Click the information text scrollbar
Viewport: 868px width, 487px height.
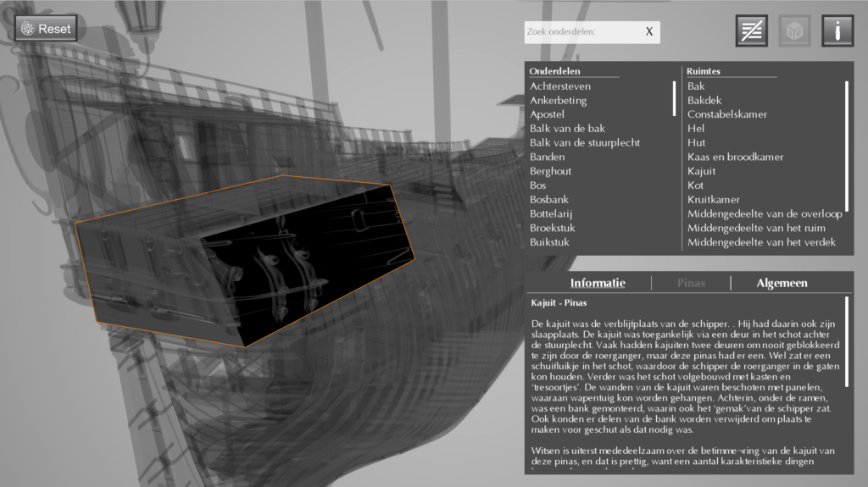point(846,339)
